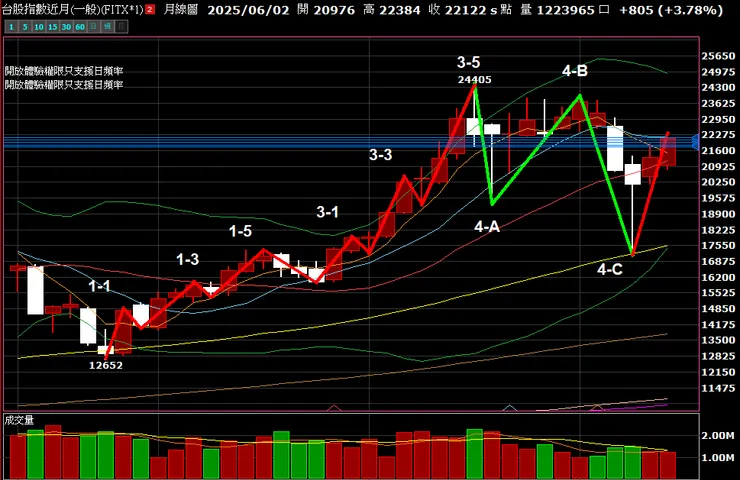740x480 pixels.
Task: Switch to weekly (週) chart frequency
Action: click(108, 27)
